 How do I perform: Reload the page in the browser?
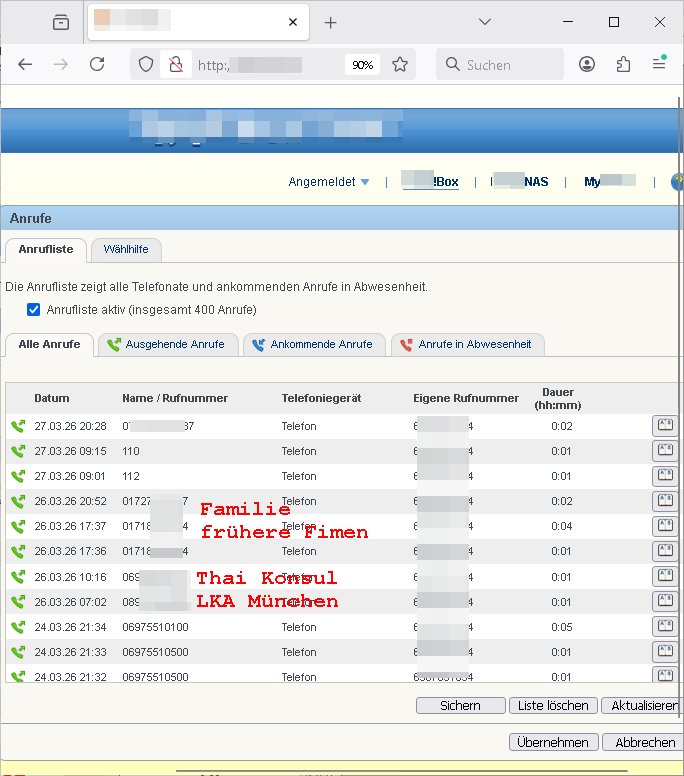97,64
